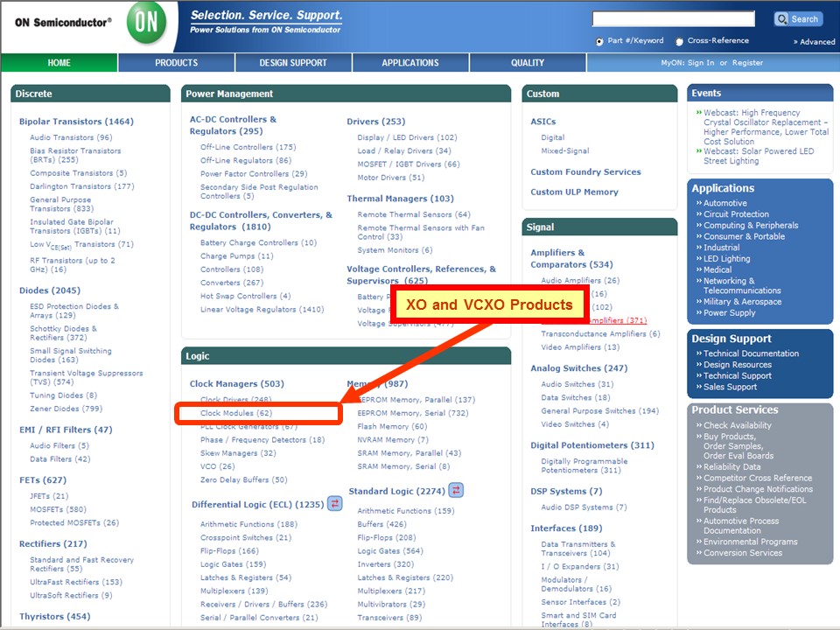840x630 pixels.
Task: Click the green ON Semiconductor logo
Action: coord(147,24)
